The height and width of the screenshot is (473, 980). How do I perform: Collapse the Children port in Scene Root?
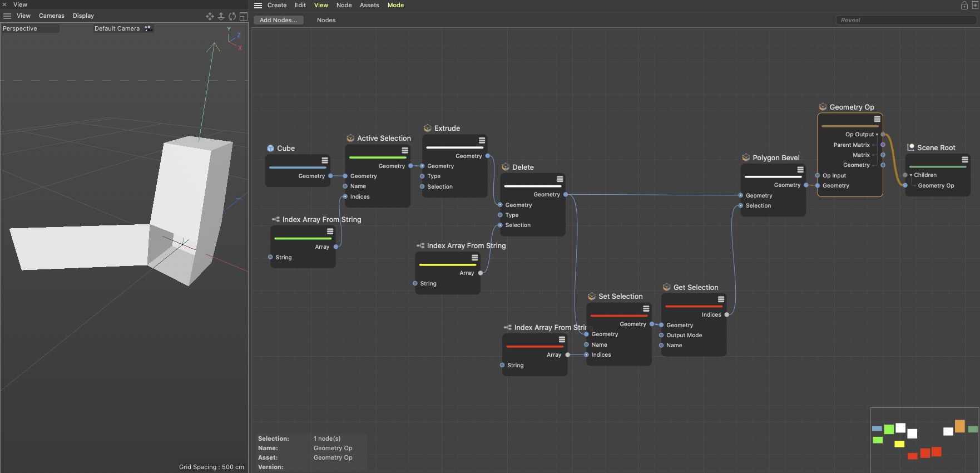pos(911,175)
